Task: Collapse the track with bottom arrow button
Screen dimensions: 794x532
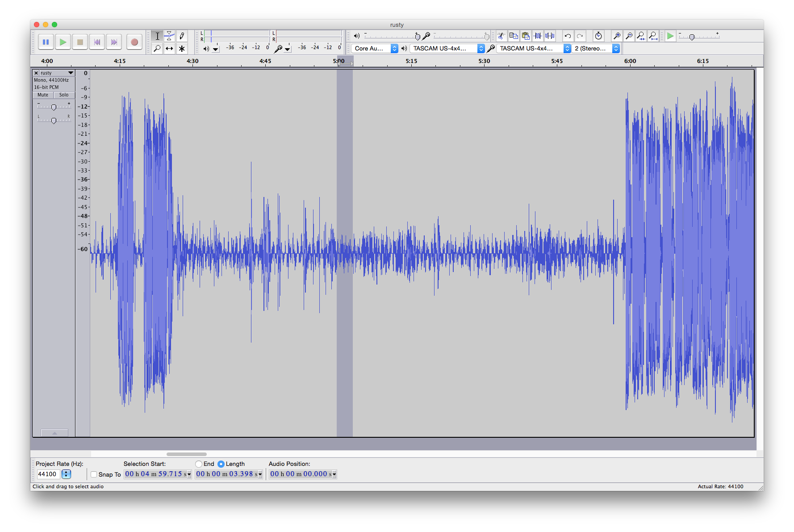Action: click(x=54, y=433)
